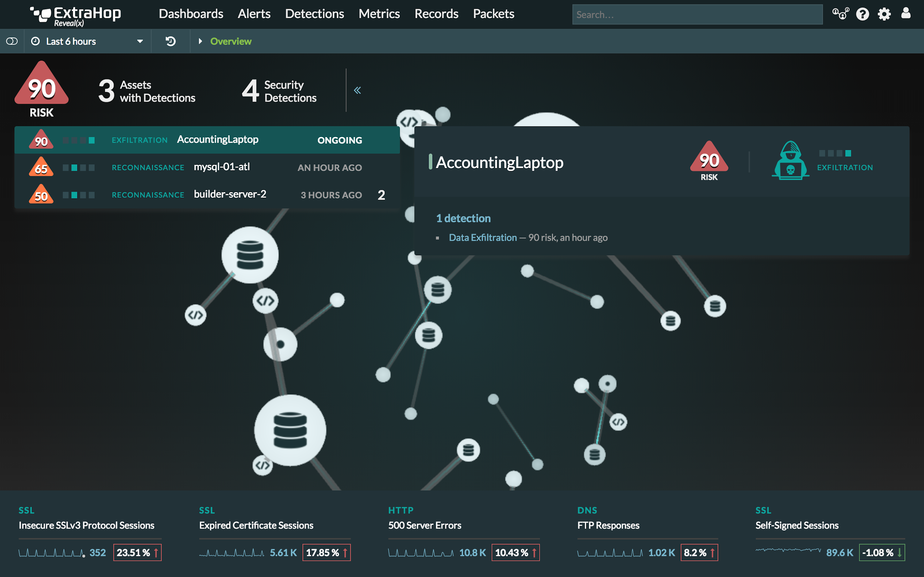Open the activity map topology icon
Image resolution: width=924 pixels, height=577 pixels.
pyautogui.click(x=840, y=14)
